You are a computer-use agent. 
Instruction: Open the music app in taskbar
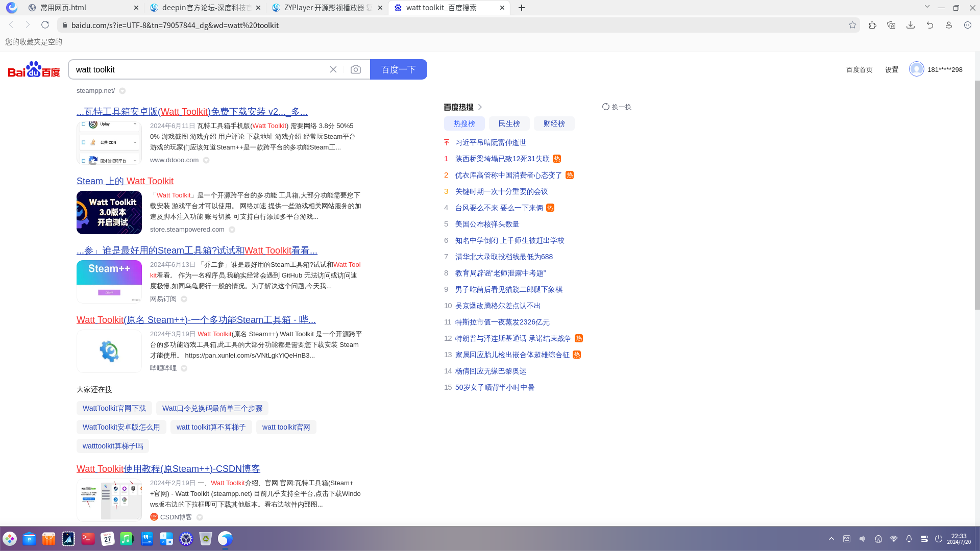click(x=127, y=539)
